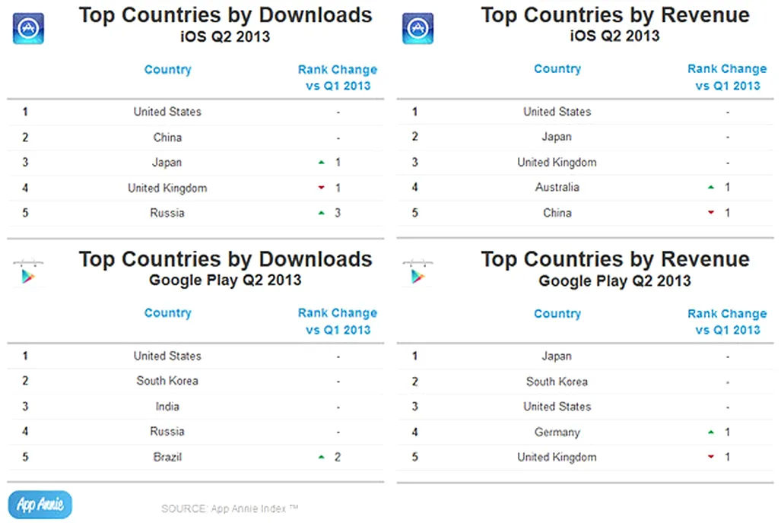This screenshot has width=781, height=532.
Task: Click the App Store icon beside iOS Downloads title
Action: [28, 29]
